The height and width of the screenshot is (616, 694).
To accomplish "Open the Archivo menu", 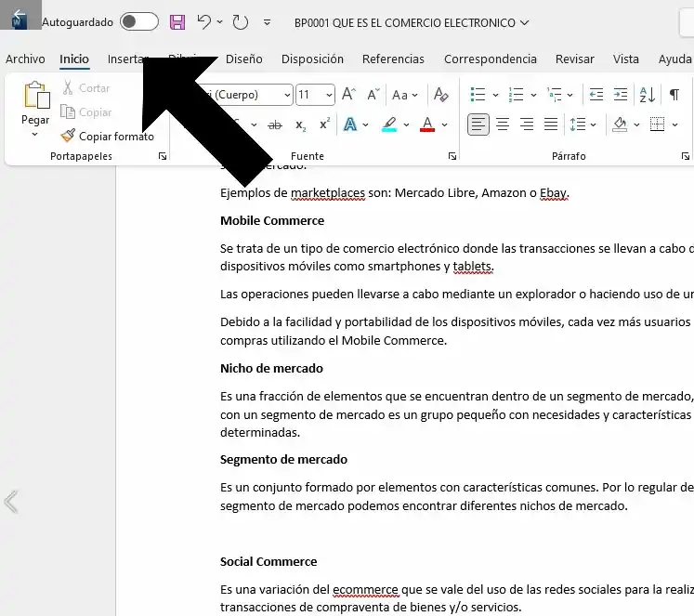I will 25,59.
